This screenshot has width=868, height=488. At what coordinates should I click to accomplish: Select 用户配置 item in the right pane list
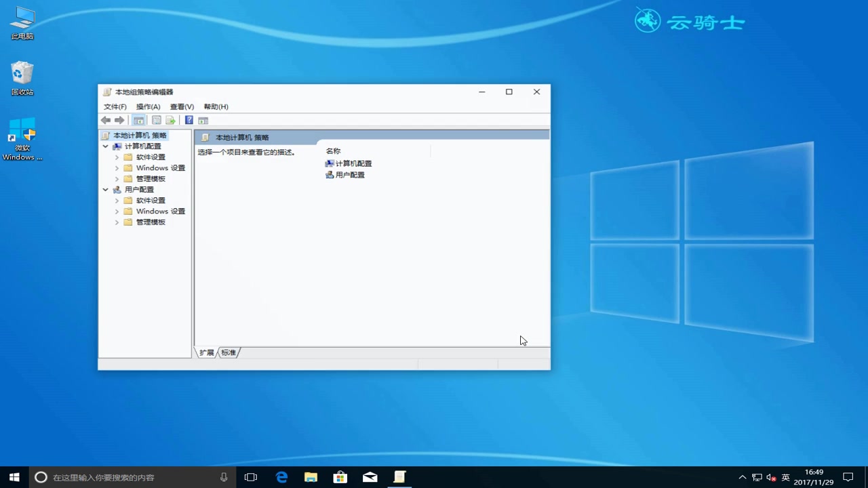[x=345, y=175]
